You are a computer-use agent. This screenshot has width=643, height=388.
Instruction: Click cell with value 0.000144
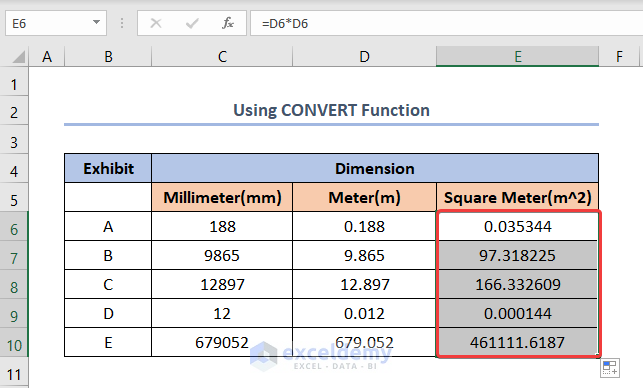(x=518, y=313)
